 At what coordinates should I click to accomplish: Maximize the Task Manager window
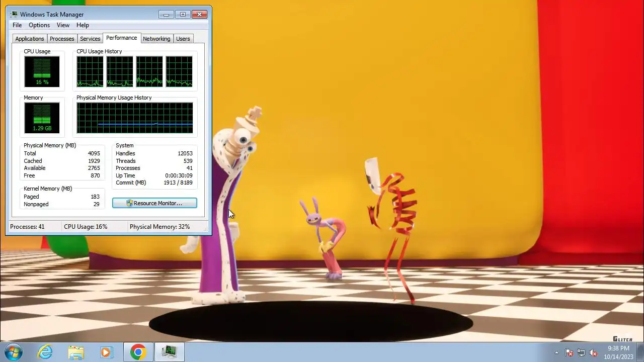(183, 14)
